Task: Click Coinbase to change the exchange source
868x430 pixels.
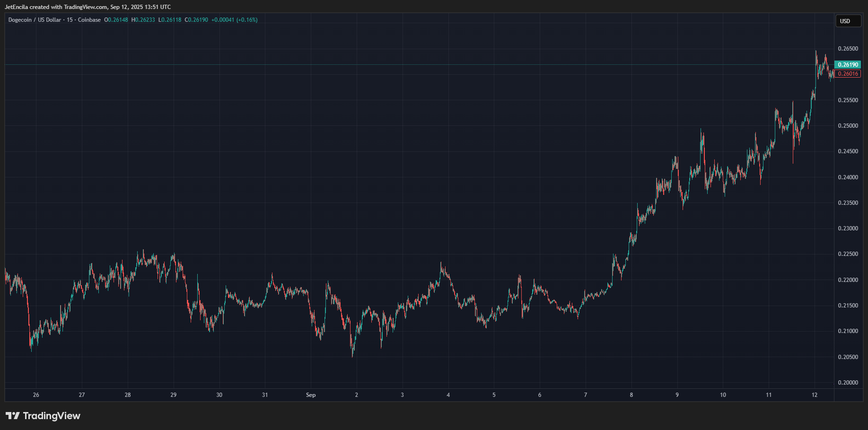Action: pos(89,20)
